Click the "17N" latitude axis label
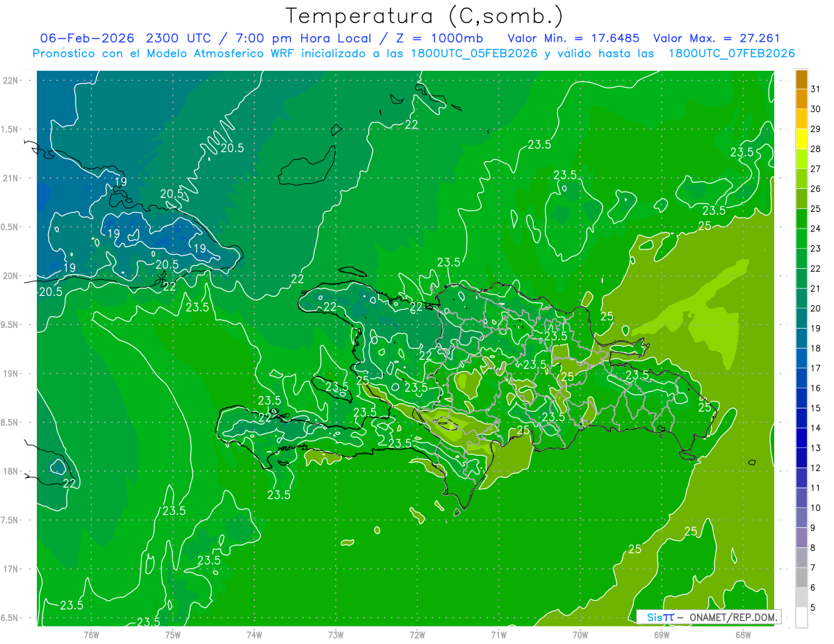Screen dimensions: 834x644 point(10,569)
